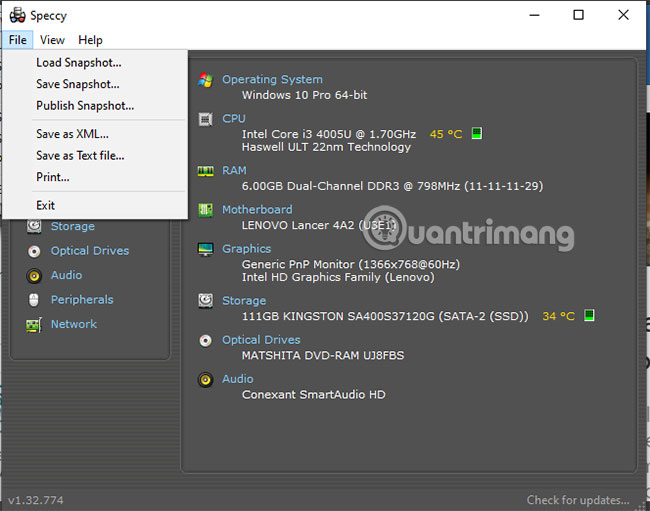Click the Speccy app icon in title bar
The image size is (650, 511).
click(17, 15)
